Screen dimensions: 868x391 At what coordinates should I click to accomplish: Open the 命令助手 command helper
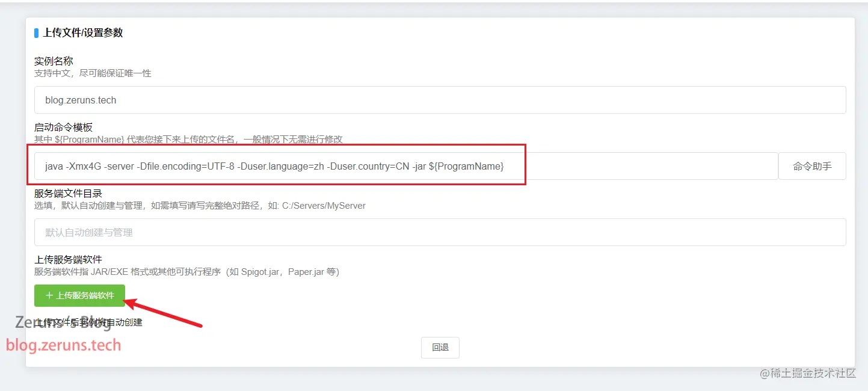tap(812, 166)
